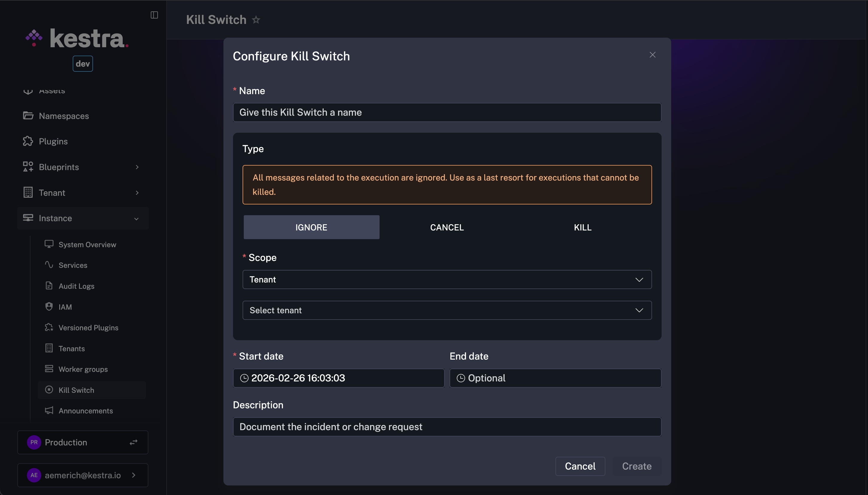This screenshot has width=868, height=495.
Task: Open the Namespaces section
Action: click(x=64, y=116)
